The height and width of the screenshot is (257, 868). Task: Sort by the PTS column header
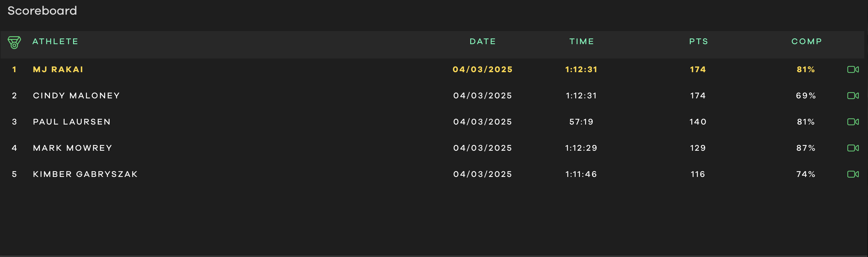(698, 41)
